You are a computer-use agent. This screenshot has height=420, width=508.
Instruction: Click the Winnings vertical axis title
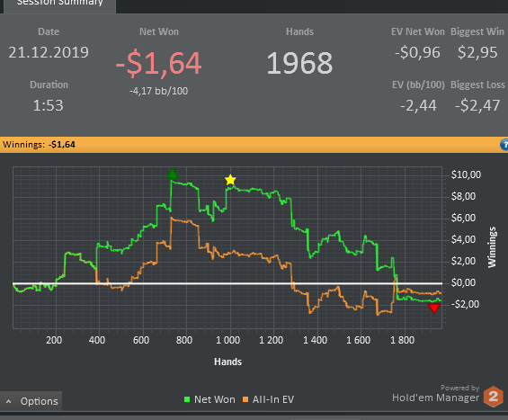492,247
